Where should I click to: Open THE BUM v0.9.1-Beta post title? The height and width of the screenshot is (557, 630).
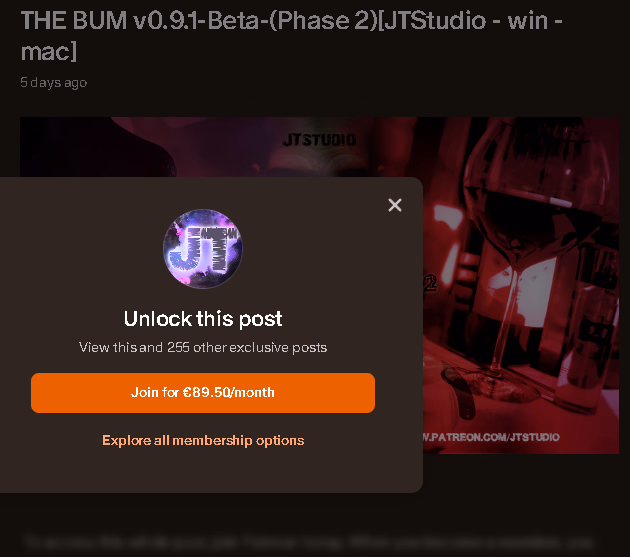tap(291, 36)
